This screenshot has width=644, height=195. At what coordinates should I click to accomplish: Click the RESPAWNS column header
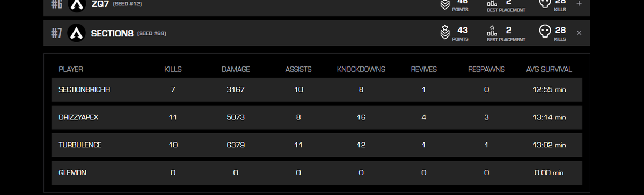pyautogui.click(x=486, y=69)
